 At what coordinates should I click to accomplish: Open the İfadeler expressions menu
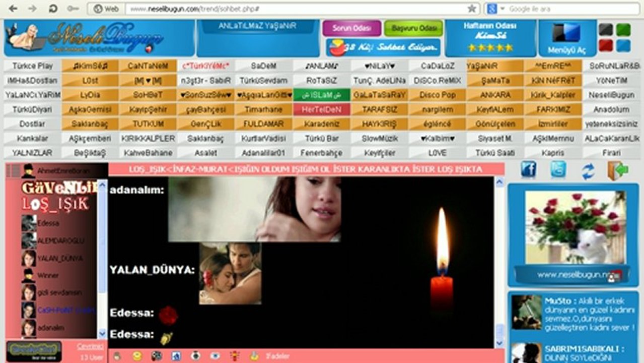277,356
